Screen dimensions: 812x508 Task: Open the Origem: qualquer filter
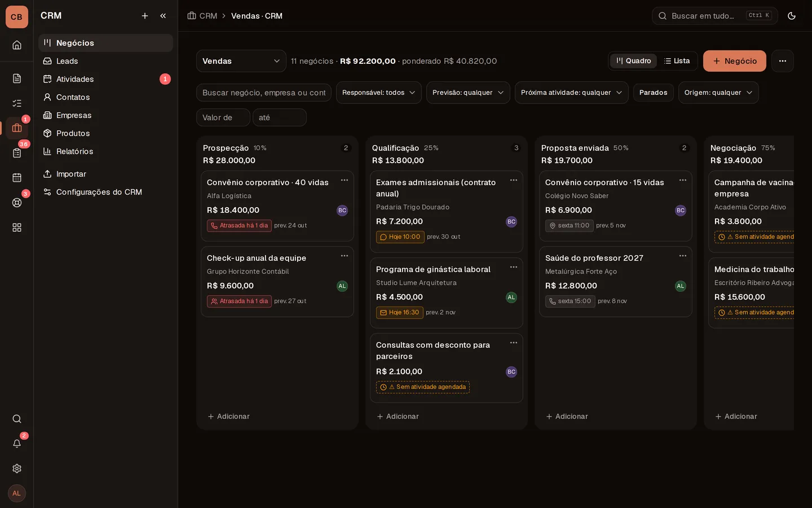tap(718, 93)
